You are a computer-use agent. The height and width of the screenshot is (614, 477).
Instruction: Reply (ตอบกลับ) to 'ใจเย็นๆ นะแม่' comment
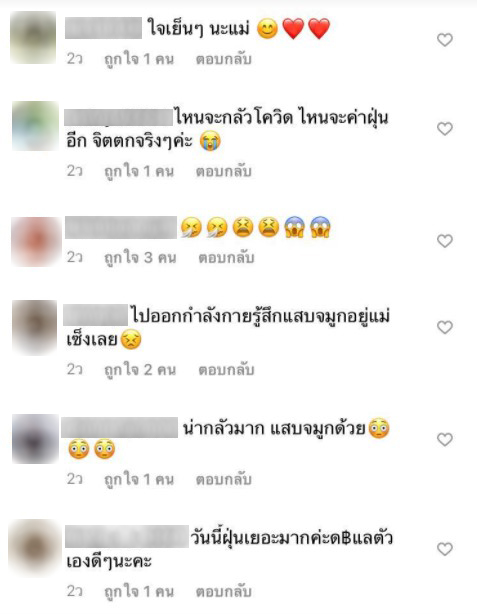point(224,59)
